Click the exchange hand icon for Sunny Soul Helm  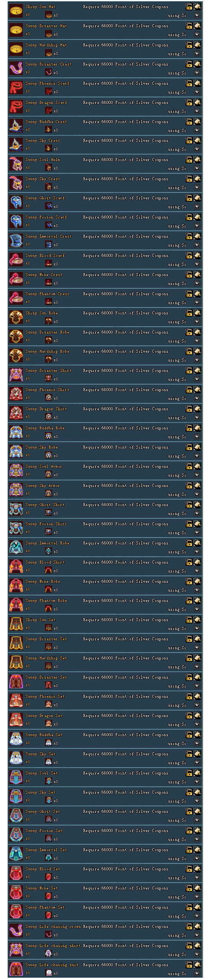[198, 159]
